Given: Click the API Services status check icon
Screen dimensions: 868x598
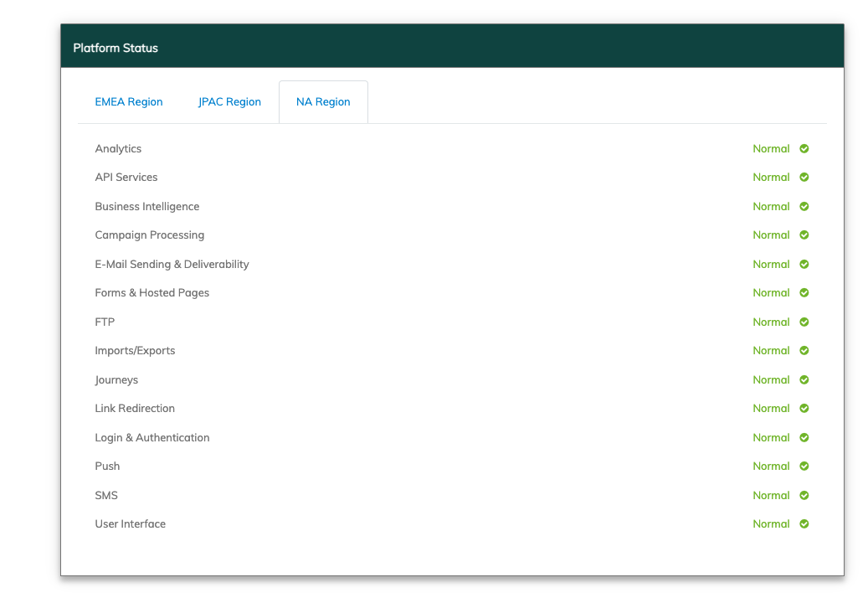Looking at the screenshot, I should point(804,178).
